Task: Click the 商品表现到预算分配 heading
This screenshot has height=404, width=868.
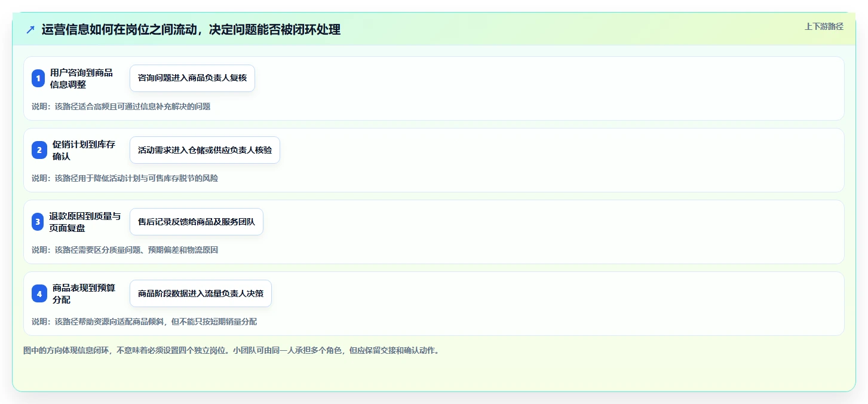Action: (84, 293)
